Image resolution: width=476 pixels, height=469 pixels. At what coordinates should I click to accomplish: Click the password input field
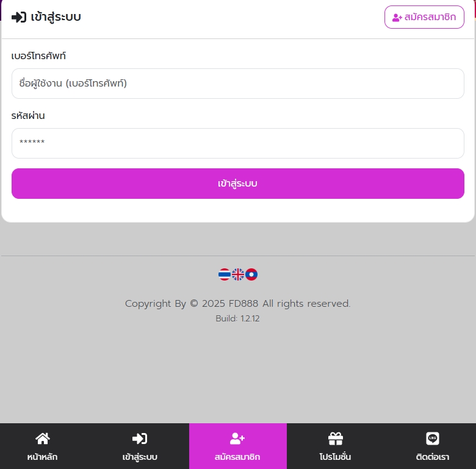(238, 143)
